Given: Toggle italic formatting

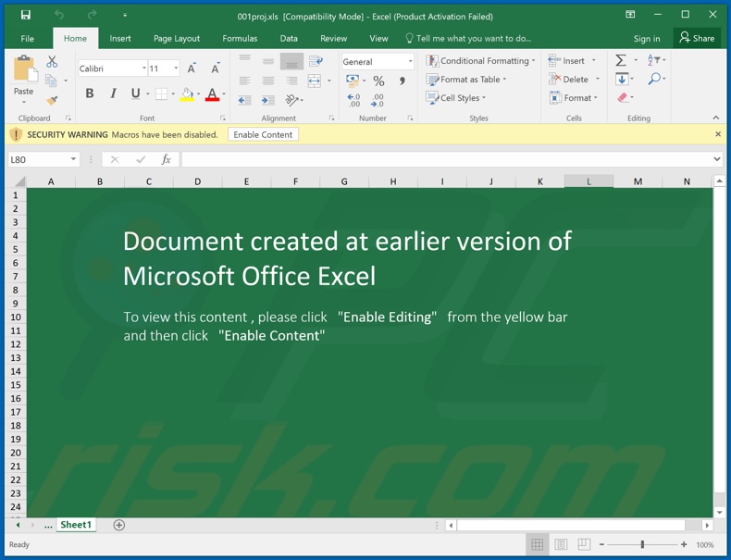Looking at the screenshot, I should pos(113,93).
